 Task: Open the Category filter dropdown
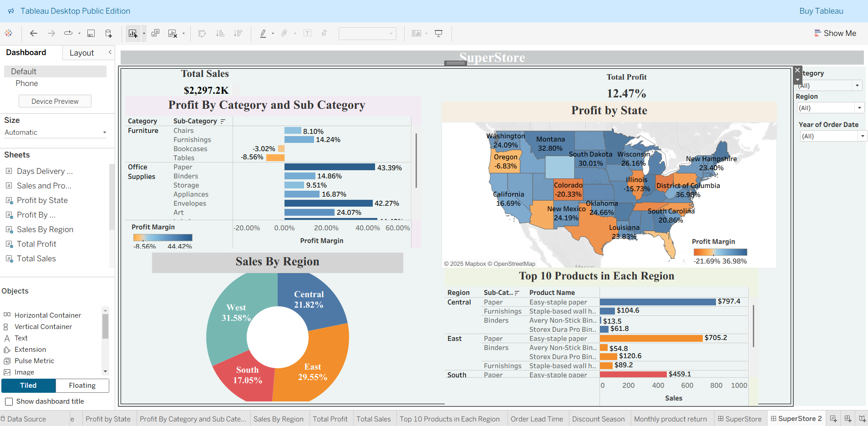[858, 86]
